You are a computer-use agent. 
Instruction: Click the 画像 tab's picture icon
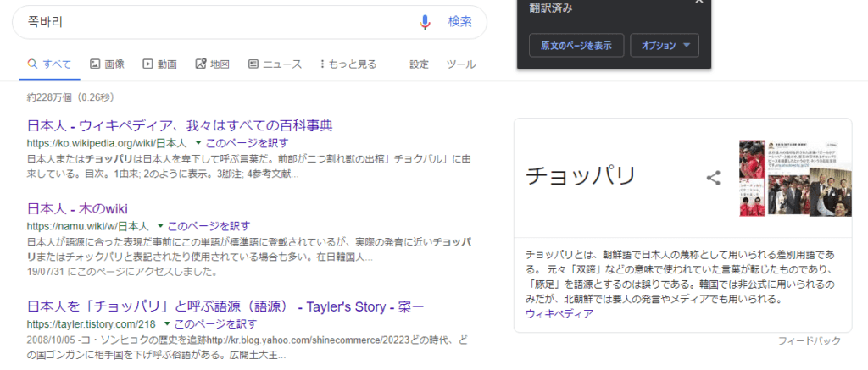(x=95, y=64)
